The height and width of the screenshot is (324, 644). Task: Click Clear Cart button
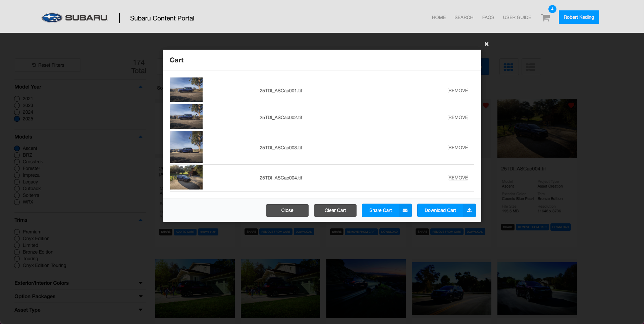click(335, 210)
